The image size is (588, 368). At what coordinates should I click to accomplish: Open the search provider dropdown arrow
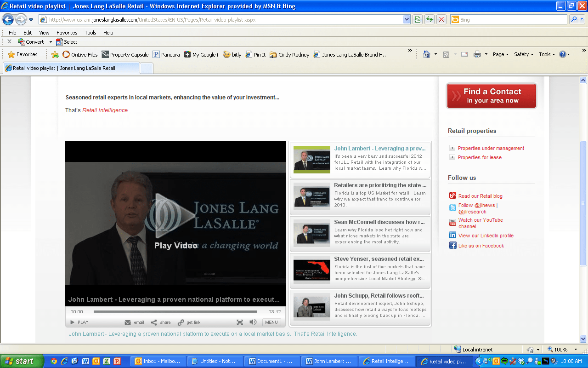pos(582,20)
